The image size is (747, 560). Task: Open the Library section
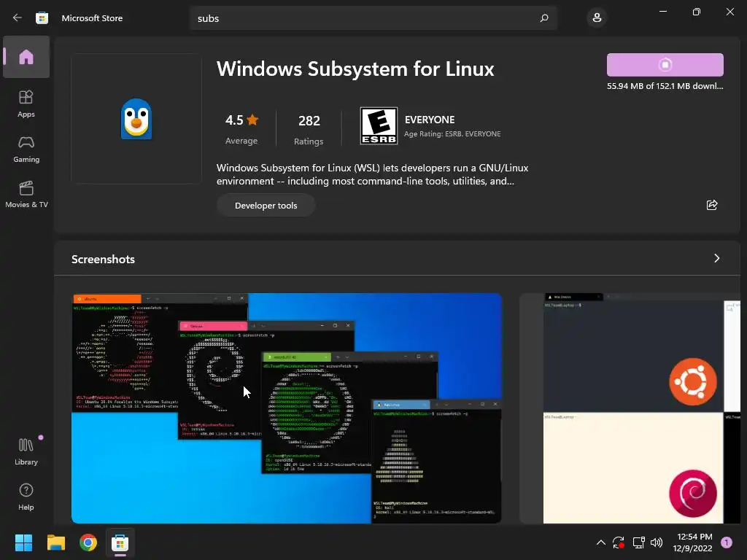tap(26, 452)
